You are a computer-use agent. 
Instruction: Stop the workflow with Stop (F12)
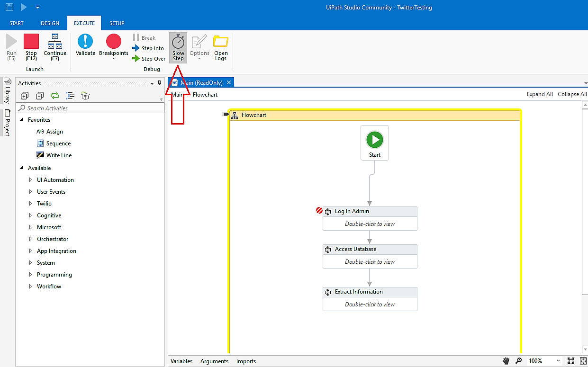tap(31, 47)
